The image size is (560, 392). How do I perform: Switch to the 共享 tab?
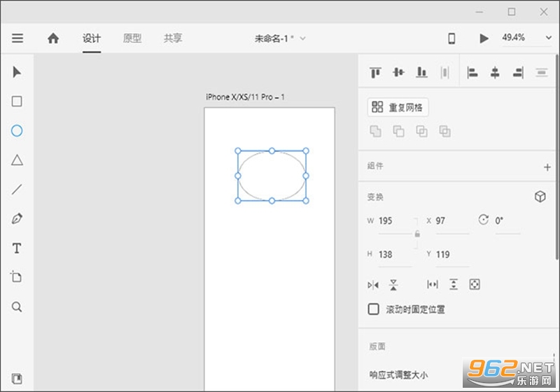(173, 38)
